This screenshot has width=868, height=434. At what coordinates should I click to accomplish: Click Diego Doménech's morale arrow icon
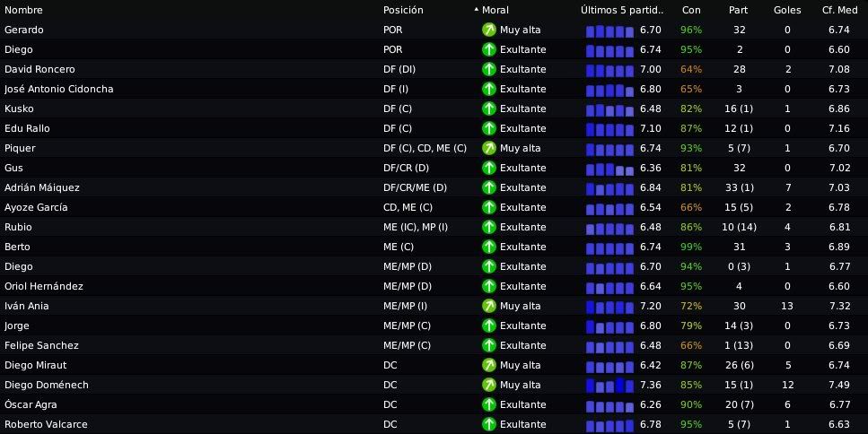coord(489,385)
